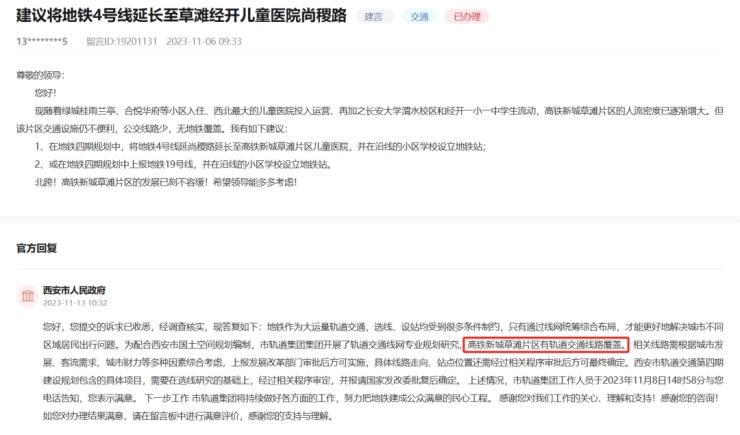This screenshot has height=435, width=740.
Task: Open the 西安市人民政府 responder name
Action: (x=74, y=290)
